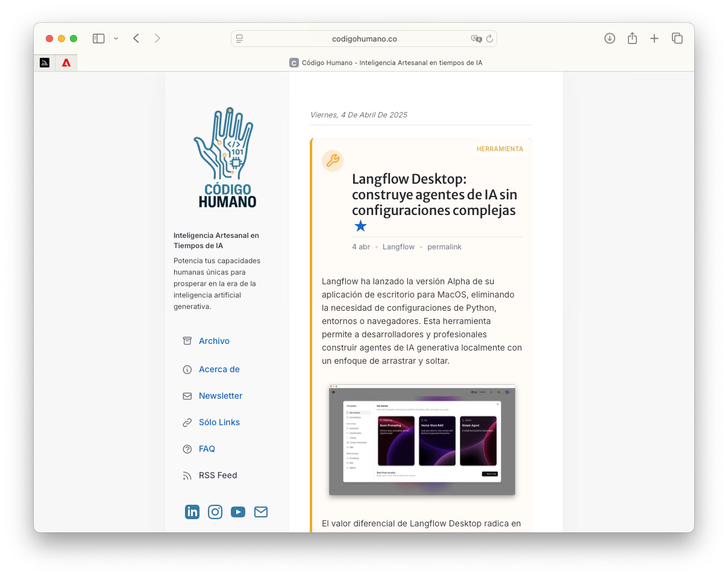This screenshot has width=728, height=577.
Task: Select the Código Humano tab
Action: click(x=386, y=63)
